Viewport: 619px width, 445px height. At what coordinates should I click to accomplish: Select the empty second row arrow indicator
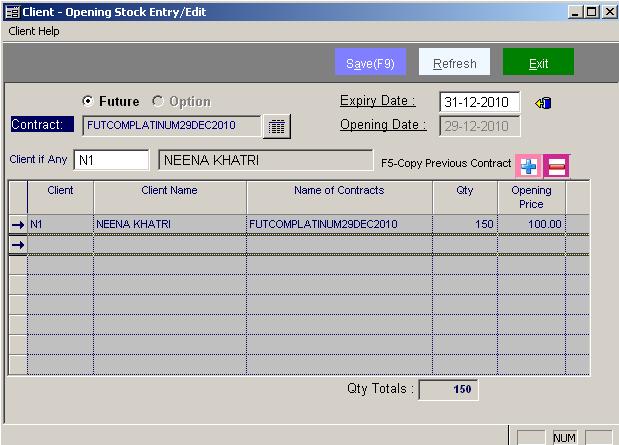[x=17, y=244]
